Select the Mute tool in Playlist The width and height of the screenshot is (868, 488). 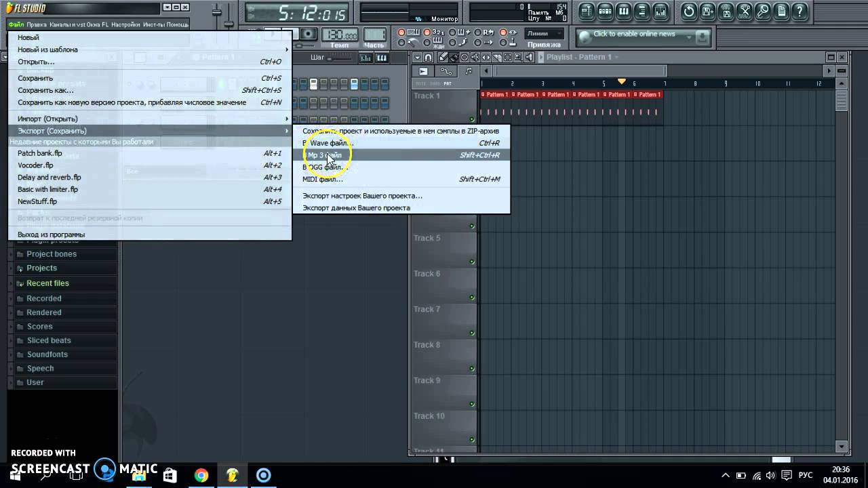pyautogui.click(x=475, y=57)
